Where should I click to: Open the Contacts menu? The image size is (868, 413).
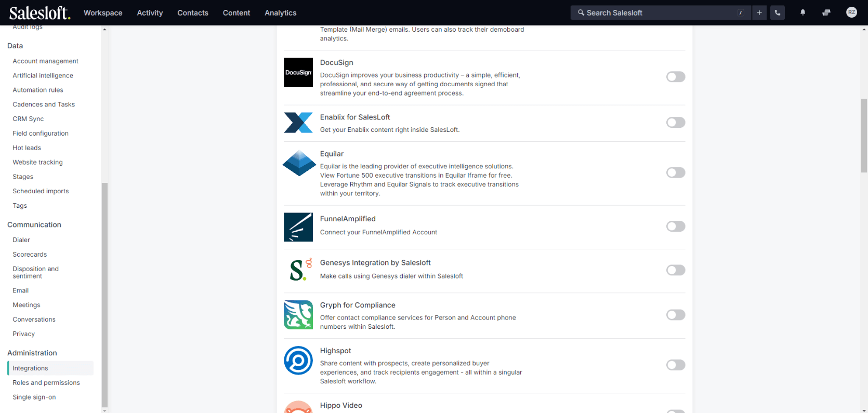tap(193, 12)
